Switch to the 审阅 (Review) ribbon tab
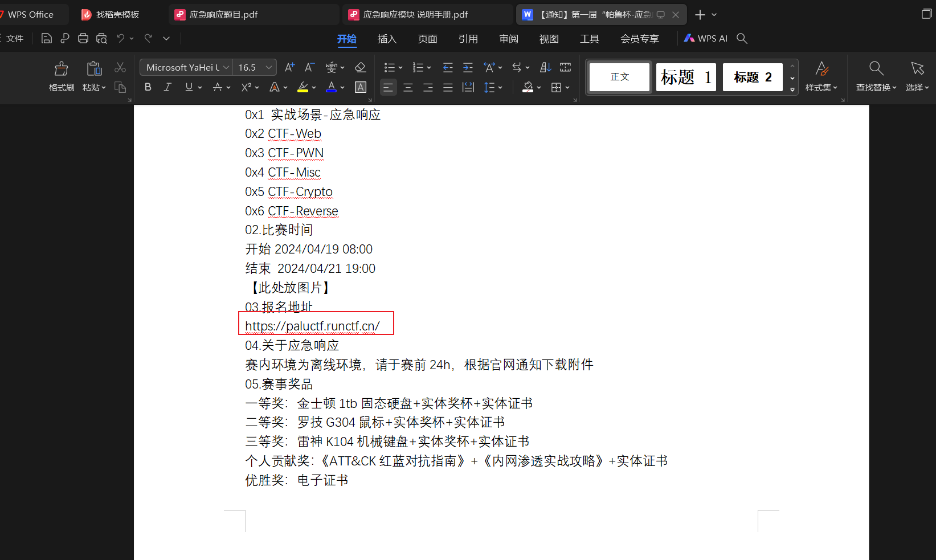This screenshot has height=560, width=936. click(x=508, y=38)
